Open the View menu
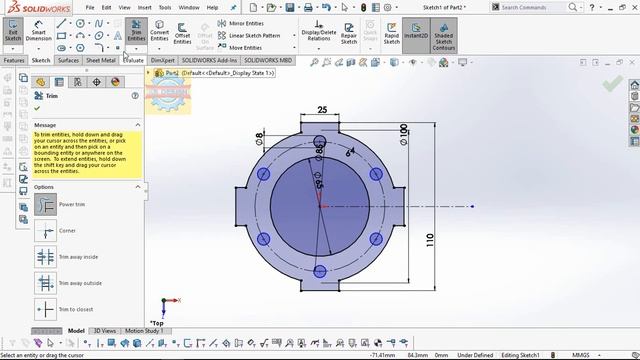 pos(124,7)
